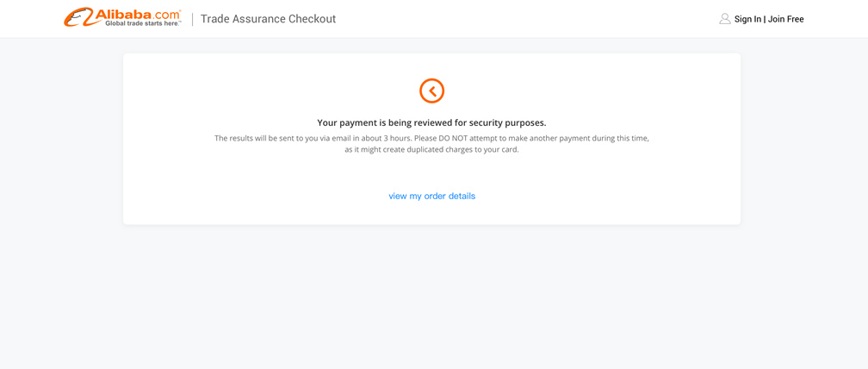
Task: Click the "Global trade starts here" tagline
Action: (142, 24)
